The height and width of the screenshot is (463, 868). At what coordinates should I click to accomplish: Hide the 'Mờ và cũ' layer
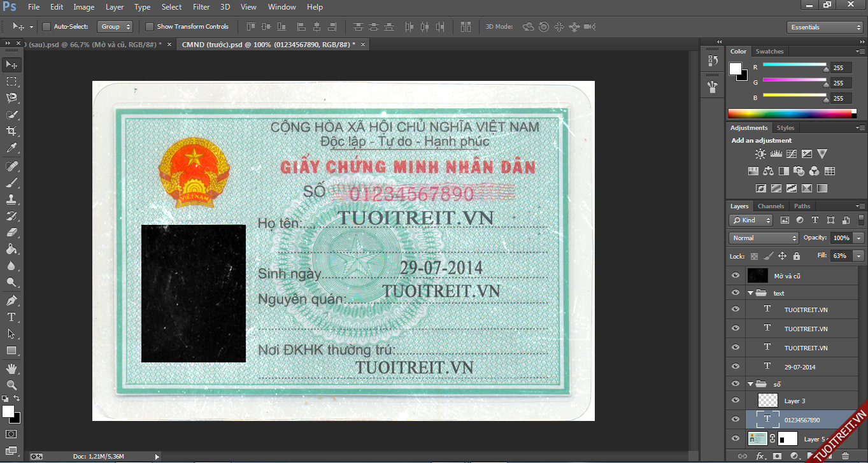(736, 276)
